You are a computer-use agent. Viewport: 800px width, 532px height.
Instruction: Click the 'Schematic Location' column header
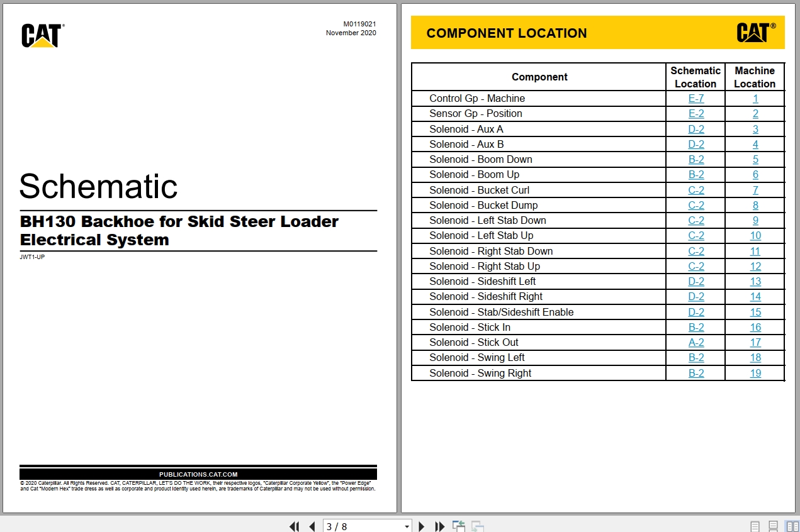(696, 77)
